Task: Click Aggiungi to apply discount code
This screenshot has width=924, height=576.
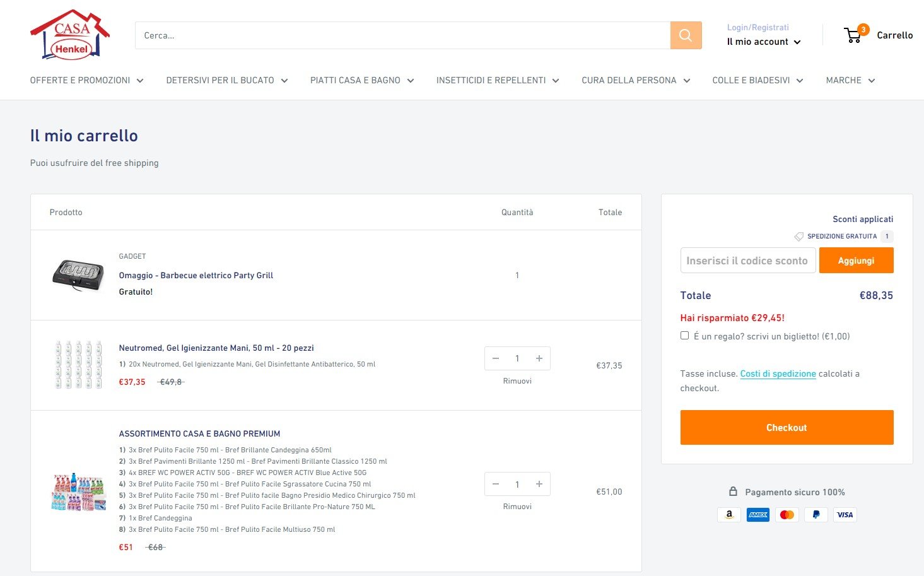Action: (x=856, y=261)
